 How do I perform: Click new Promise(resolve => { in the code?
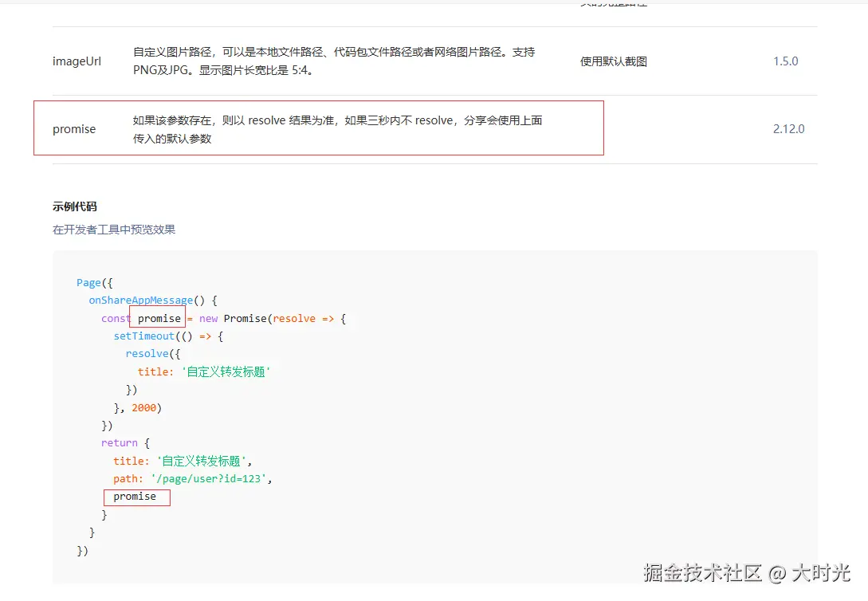click(x=273, y=318)
